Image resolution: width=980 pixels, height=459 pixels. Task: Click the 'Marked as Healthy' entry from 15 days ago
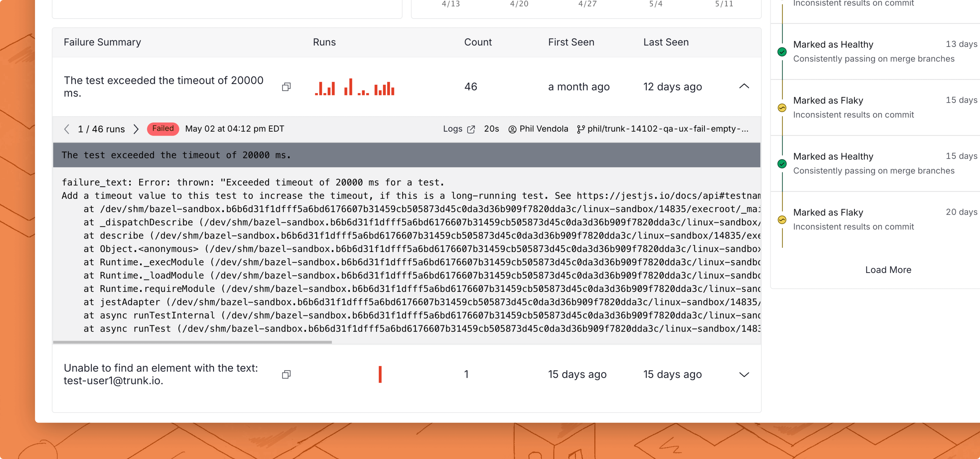[833, 156]
